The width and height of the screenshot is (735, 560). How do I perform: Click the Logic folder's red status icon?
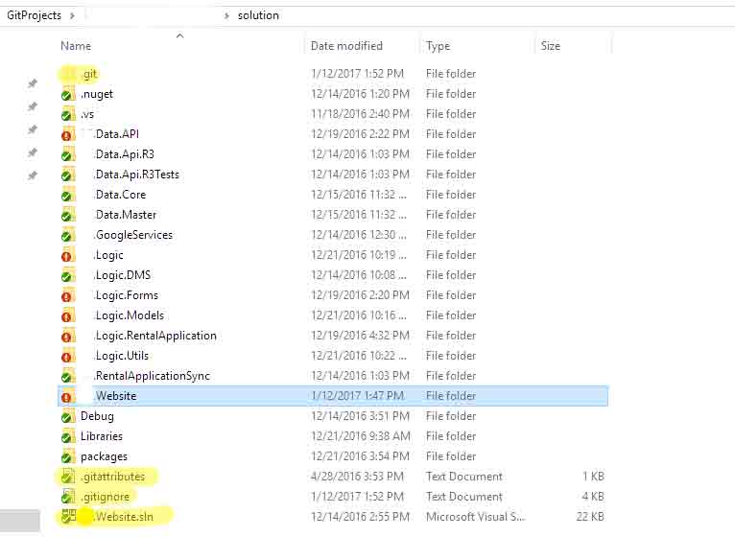pyautogui.click(x=66, y=257)
